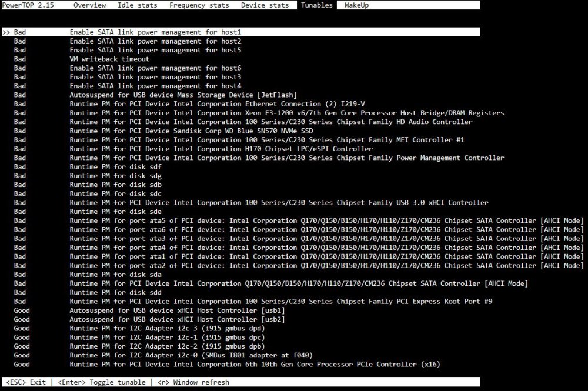Click the PowerTOP 2.15 title text

pyautogui.click(x=28, y=5)
